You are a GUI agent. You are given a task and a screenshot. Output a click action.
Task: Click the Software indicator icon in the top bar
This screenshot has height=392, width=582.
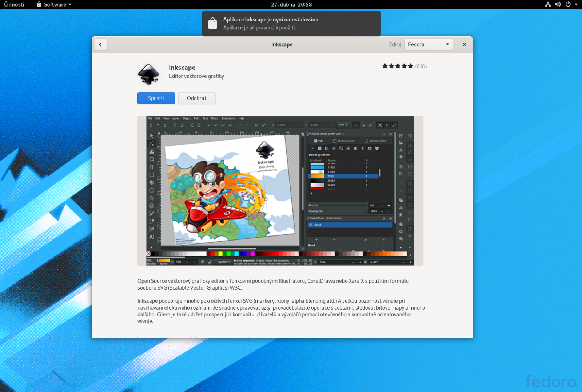click(x=38, y=5)
